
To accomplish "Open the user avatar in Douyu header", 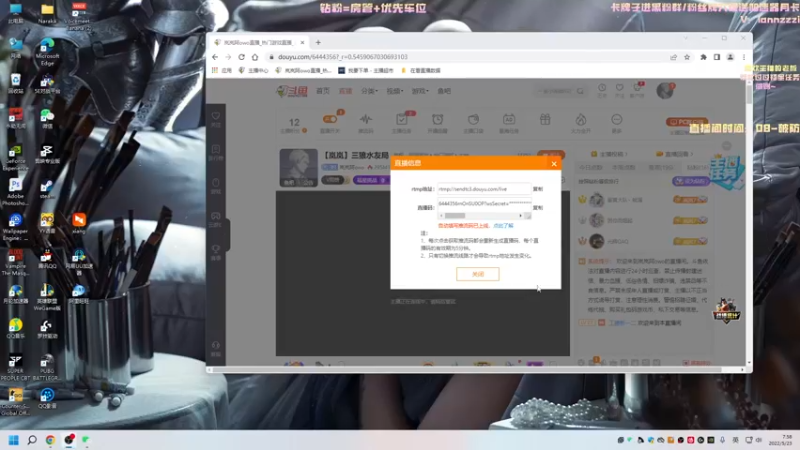I will click(x=664, y=91).
